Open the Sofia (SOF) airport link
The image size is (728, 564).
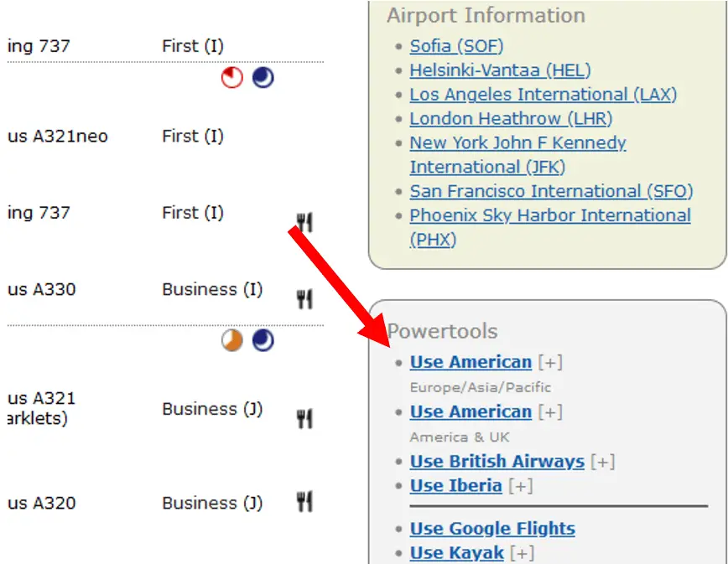[456, 47]
